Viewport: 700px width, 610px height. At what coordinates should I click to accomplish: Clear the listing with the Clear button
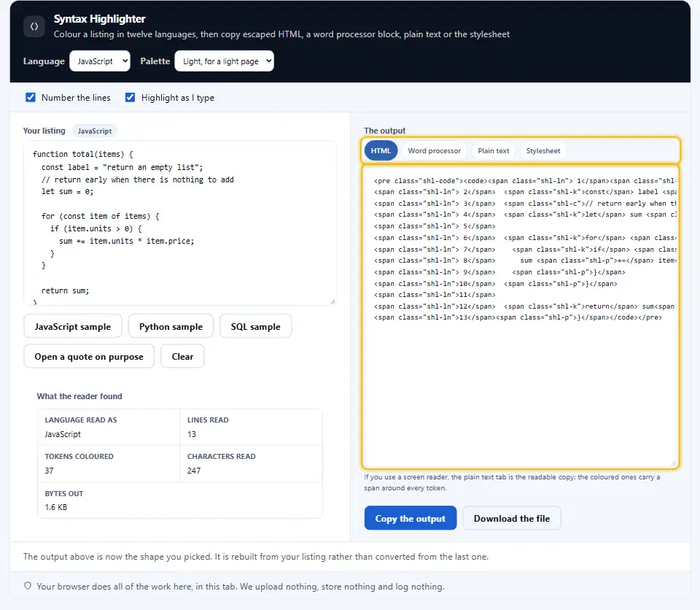point(182,356)
